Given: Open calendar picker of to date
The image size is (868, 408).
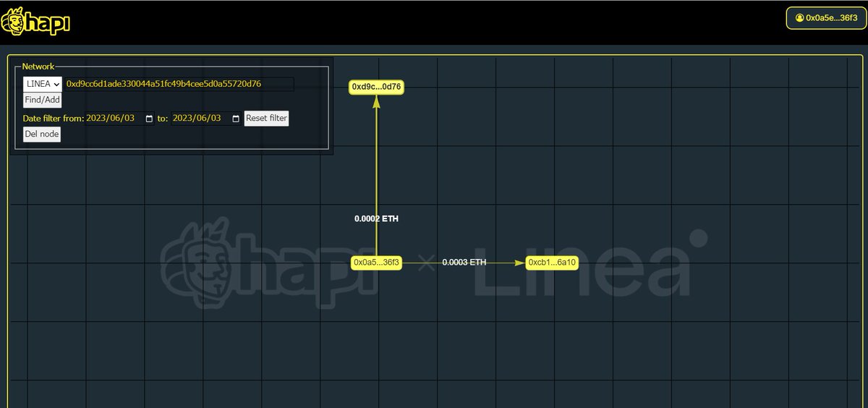Looking at the screenshot, I should point(235,119).
